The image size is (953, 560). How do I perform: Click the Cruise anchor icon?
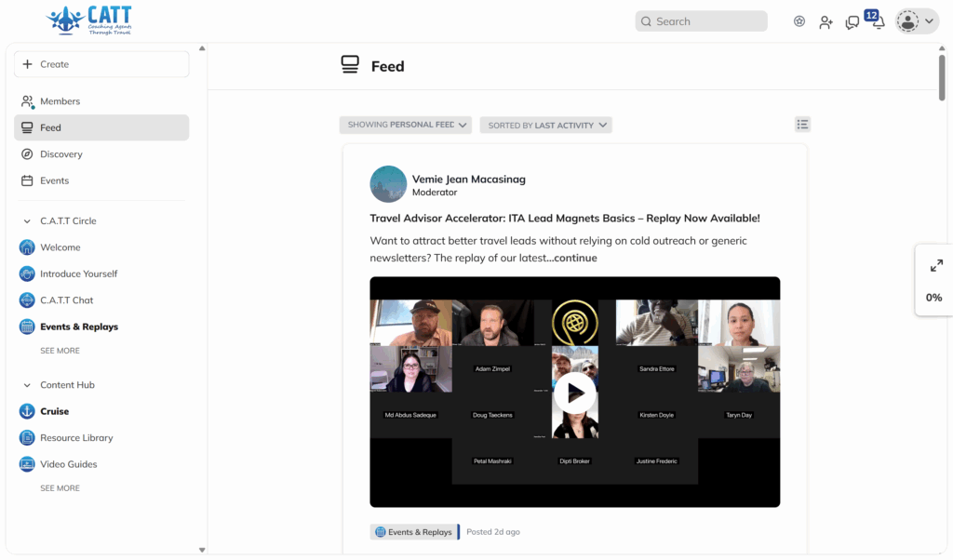click(x=27, y=411)
